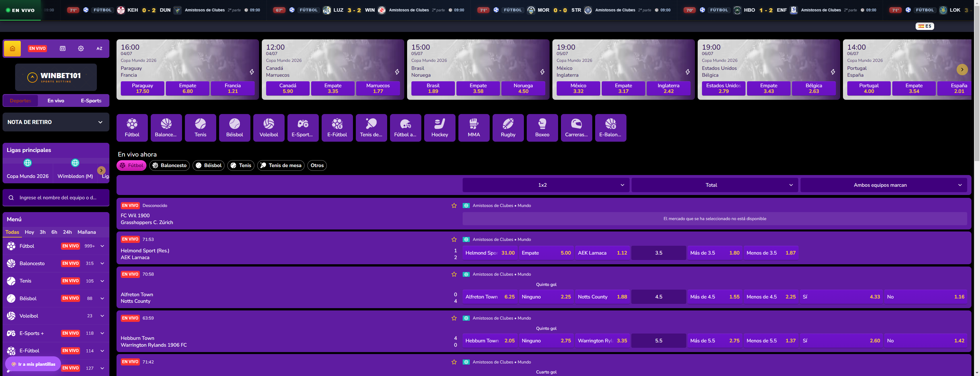The width and height of the screenshot is (980, 376).
Task: Select the Rugby sport tile
Action: click(508, 128)
